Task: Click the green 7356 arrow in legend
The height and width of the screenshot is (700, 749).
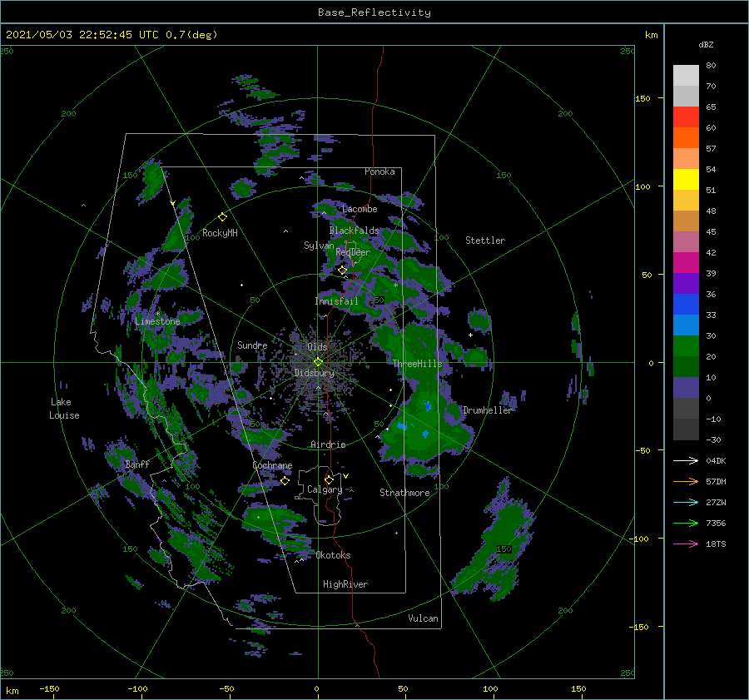Action: [686, 523]
